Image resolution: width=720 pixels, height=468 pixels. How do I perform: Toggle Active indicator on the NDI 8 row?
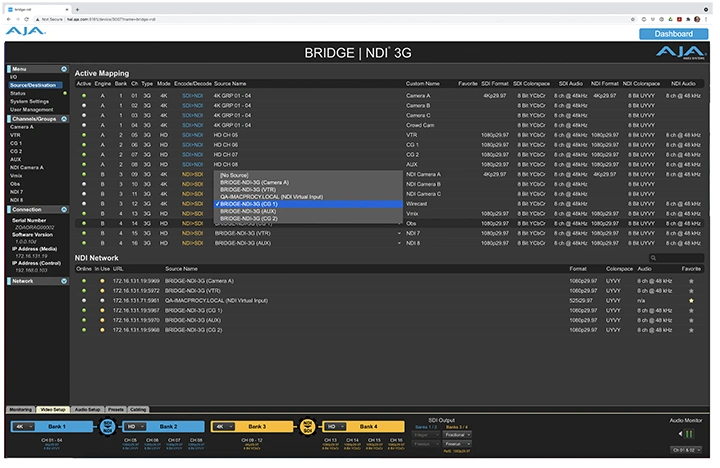click(x=84, y=243)
